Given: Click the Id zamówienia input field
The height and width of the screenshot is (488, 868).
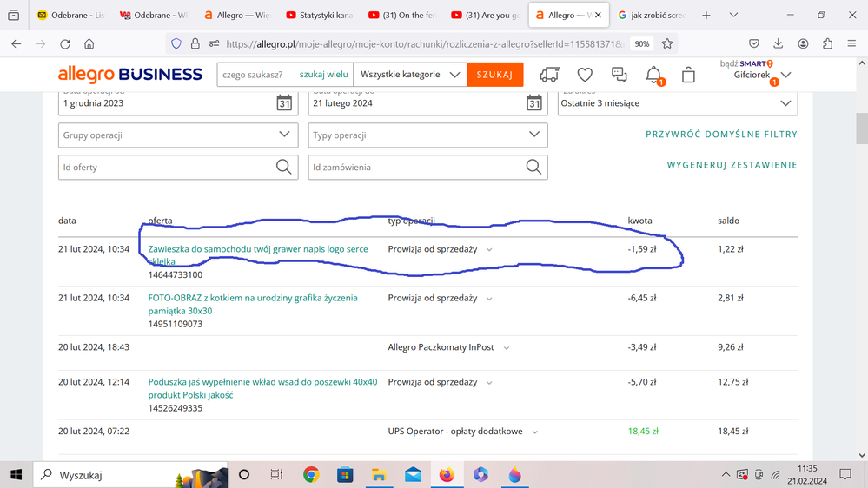Looking at the screenshot, I should coord(415,167).
